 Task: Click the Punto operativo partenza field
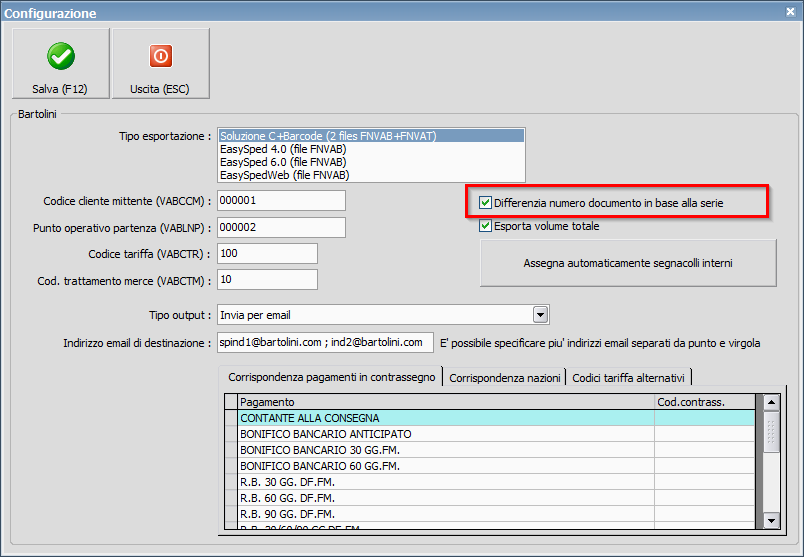tap(281, 227)
